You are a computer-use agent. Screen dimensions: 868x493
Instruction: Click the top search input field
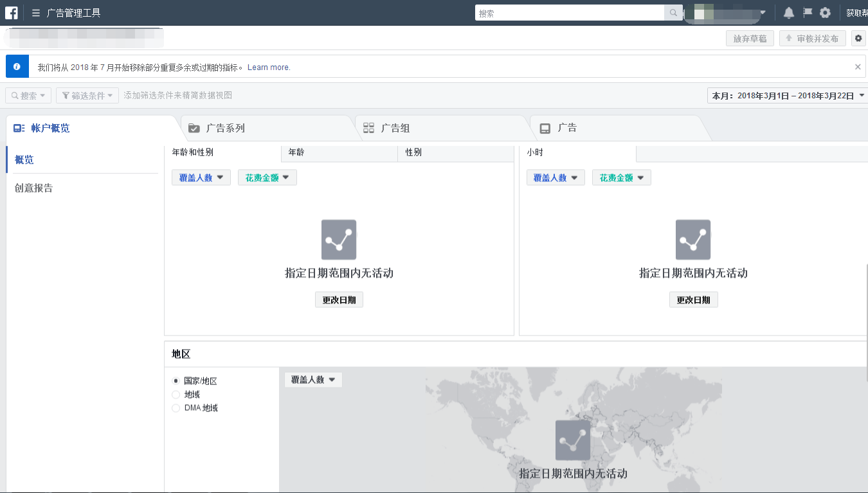(572, 12)
